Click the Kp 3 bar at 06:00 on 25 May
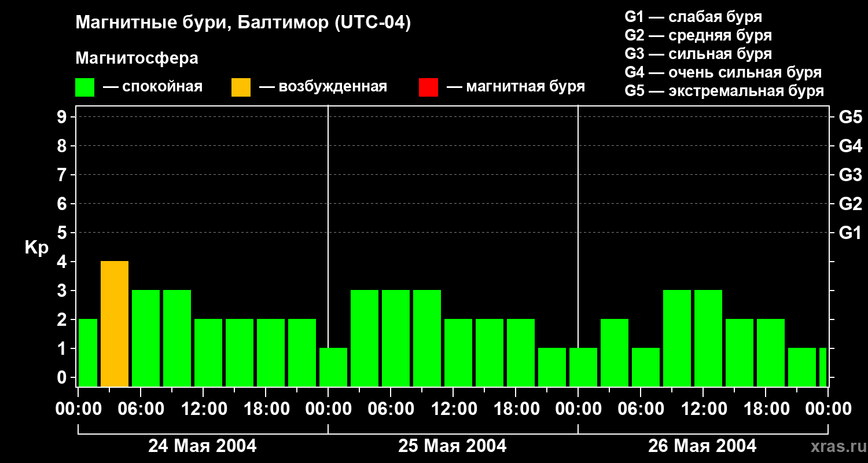The image size is (868, 463). pyautogui.click(x=396, y=339)
